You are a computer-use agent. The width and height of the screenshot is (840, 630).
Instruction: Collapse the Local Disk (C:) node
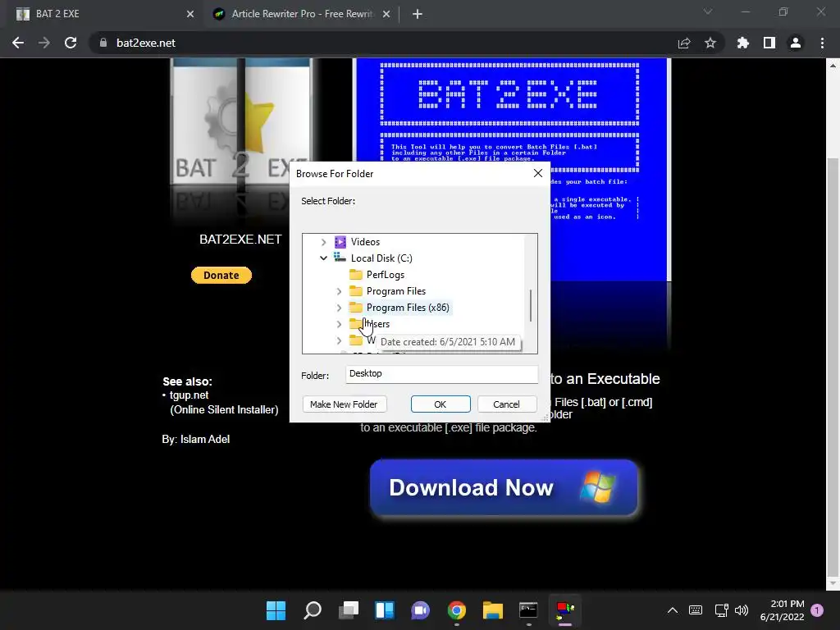(323, 258)
